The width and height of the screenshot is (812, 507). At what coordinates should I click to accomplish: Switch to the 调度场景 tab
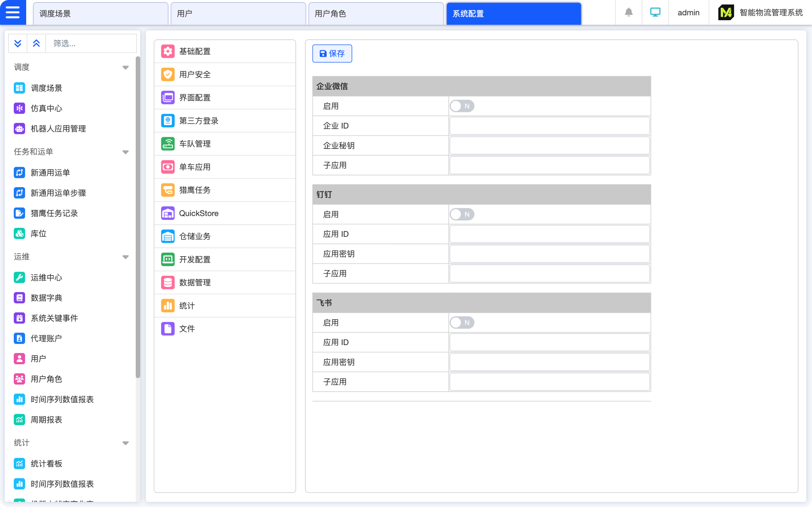tap(100, 14)
